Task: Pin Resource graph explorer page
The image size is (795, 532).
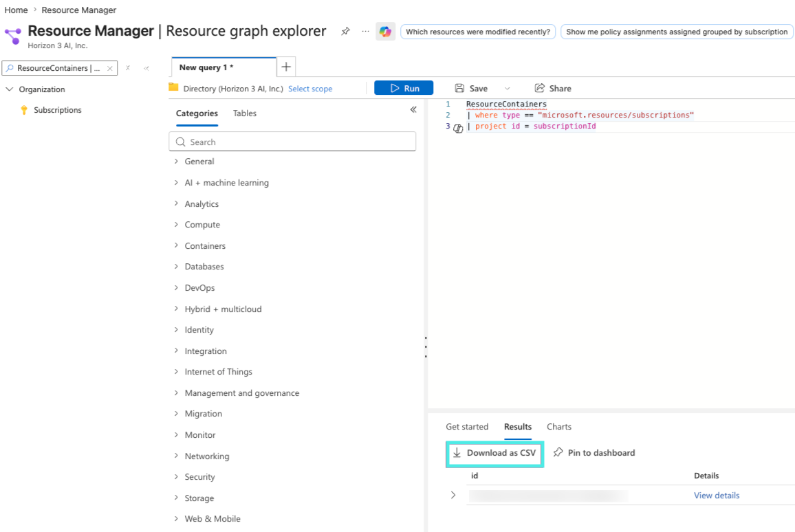Action: (345, 32)
